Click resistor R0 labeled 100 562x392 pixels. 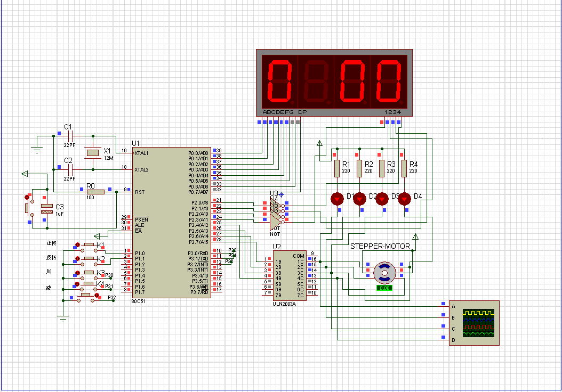click(95, 192)
